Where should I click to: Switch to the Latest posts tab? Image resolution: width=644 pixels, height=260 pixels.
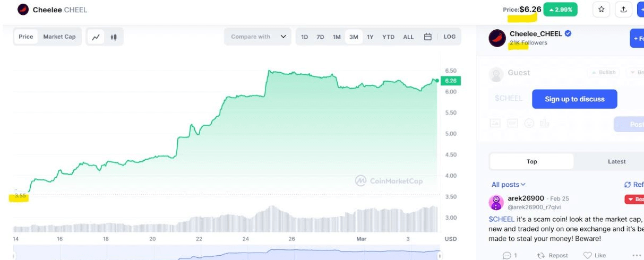coord(616,162)
